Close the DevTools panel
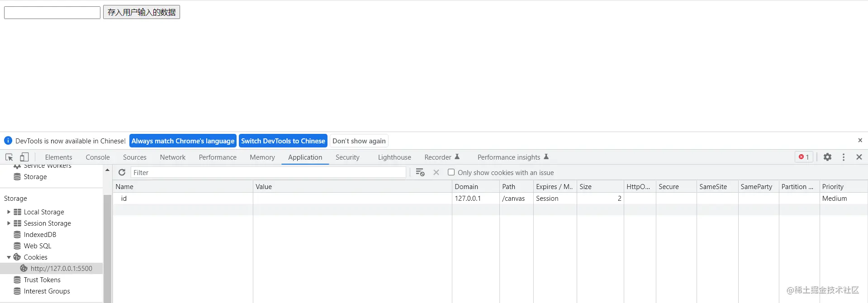This screenshot has height=303, width=868. click(859, 157)
